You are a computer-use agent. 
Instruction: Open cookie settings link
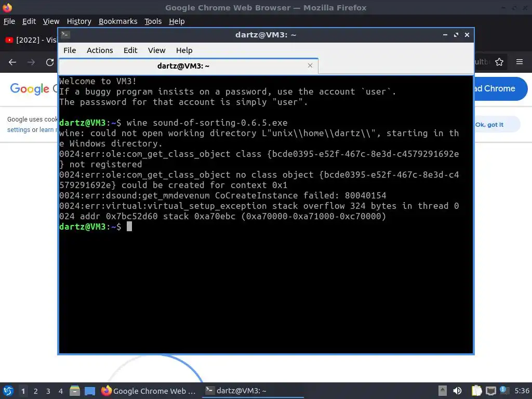(19, 129)
